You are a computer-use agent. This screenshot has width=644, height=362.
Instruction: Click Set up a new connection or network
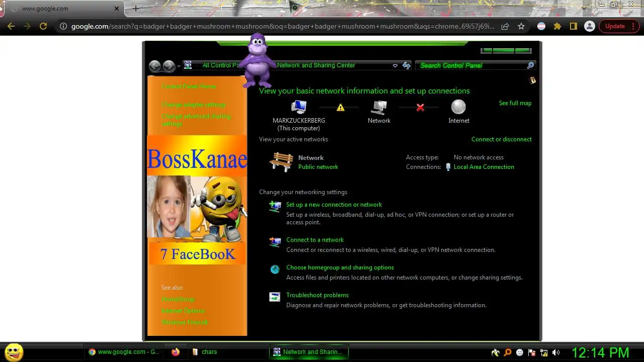pyautogui.click(x=334, y=205)
